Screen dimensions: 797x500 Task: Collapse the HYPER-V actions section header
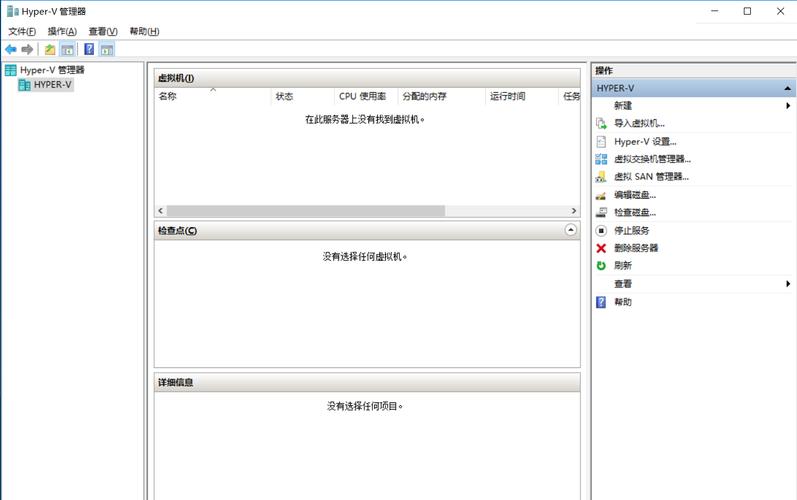point(787,88)
